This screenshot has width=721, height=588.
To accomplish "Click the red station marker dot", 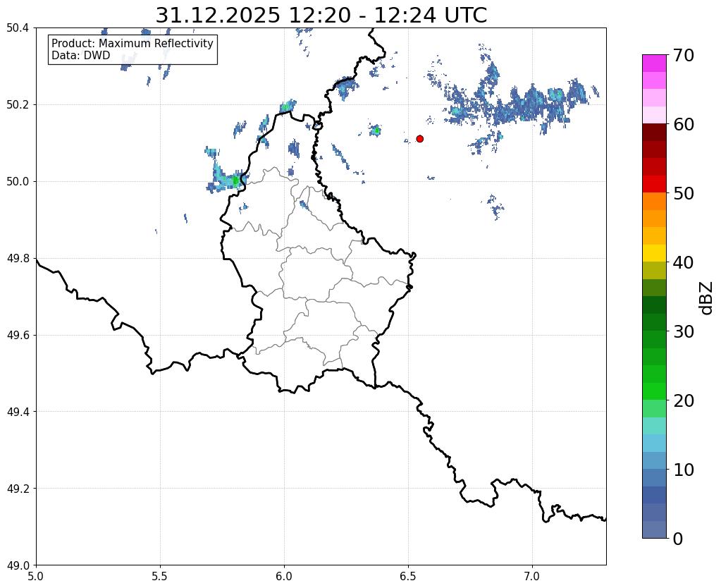I will [x=419, y=138].
